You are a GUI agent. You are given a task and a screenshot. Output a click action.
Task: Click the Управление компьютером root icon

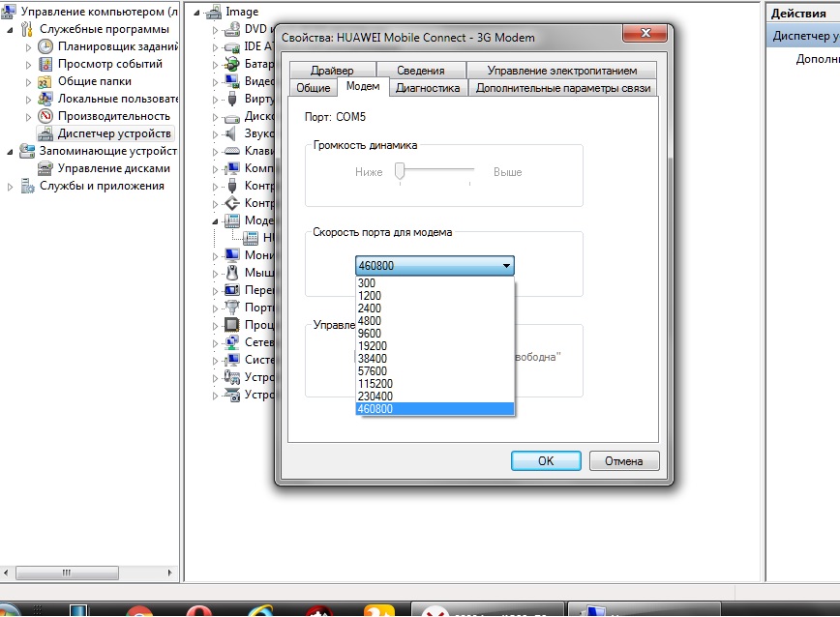pos(8,12)
